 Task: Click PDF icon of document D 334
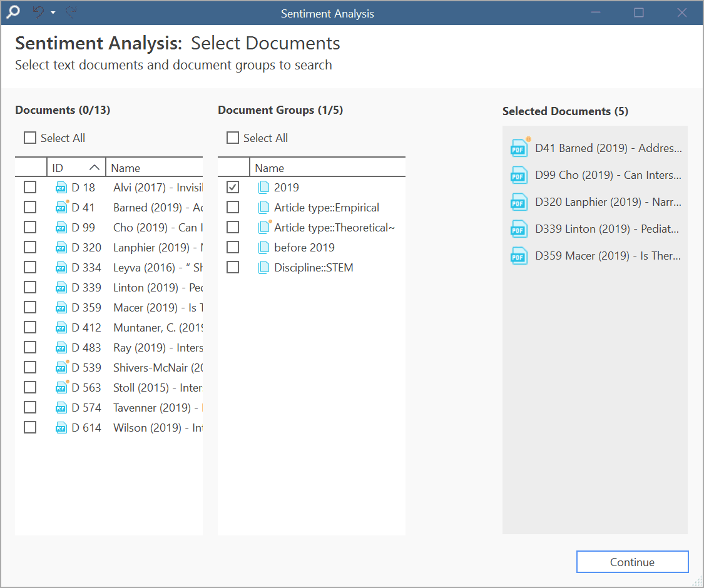tap(61, 268)
